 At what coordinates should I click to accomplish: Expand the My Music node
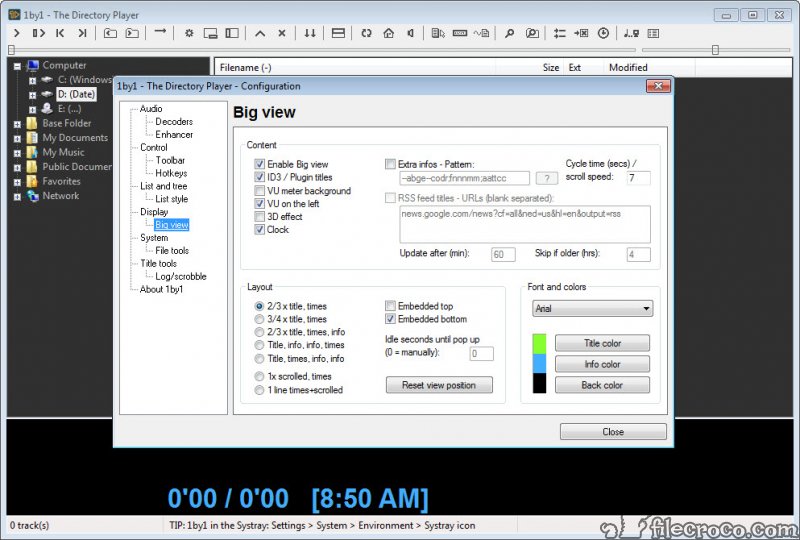17,153
